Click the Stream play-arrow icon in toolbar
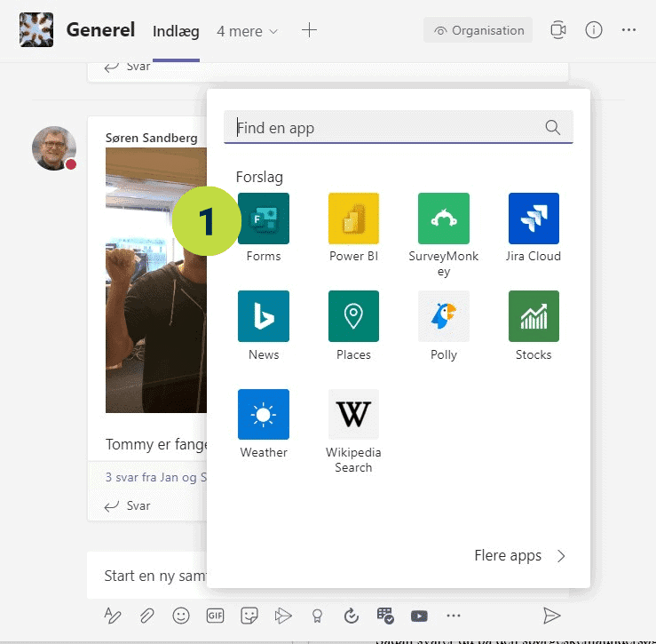656x644 pixels. [283, 616]
